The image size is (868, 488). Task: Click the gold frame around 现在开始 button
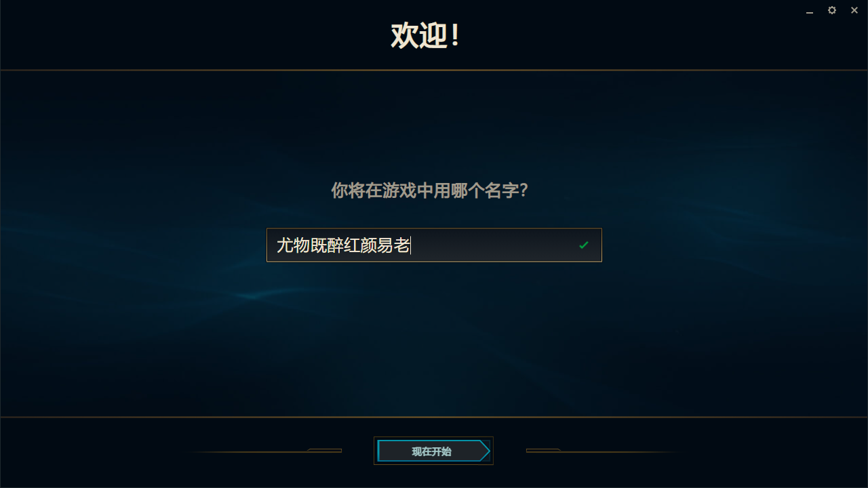tap(433, 438)
